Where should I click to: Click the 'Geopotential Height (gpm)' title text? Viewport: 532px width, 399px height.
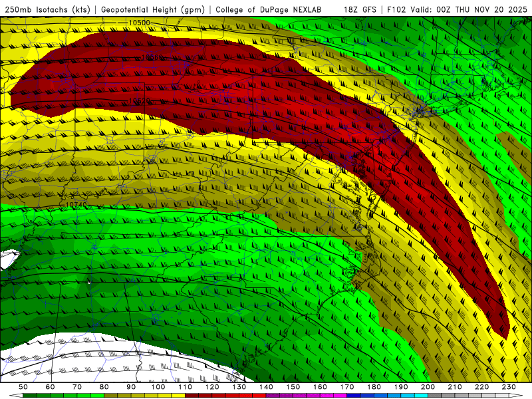pos(153,9)
